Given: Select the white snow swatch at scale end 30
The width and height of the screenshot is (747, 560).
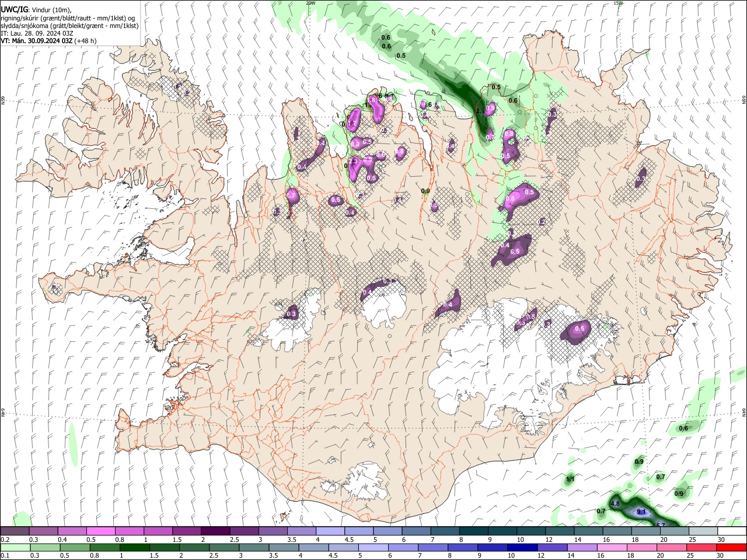Looking at the screenshot, I should (x=732, y=531).
